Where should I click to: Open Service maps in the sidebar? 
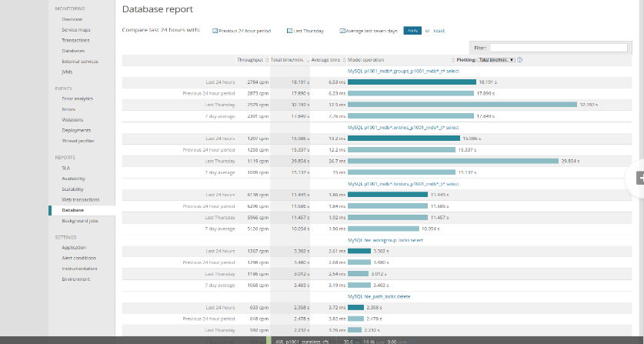point(75,29)
